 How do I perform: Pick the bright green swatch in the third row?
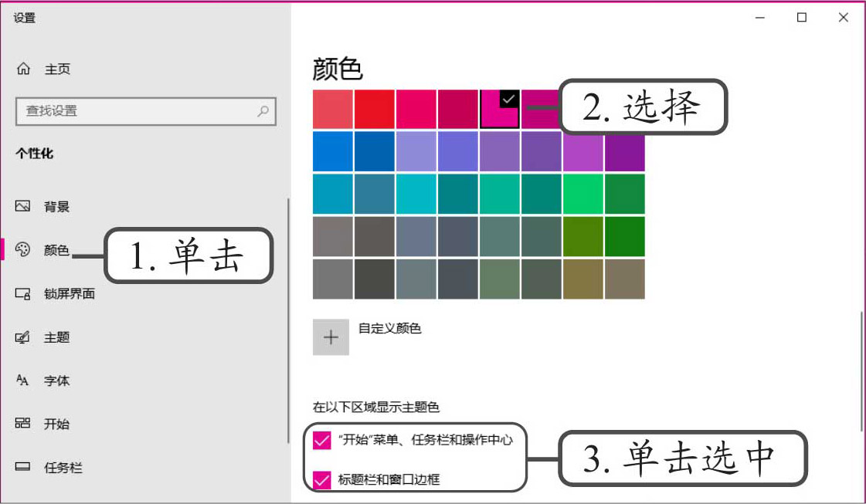(583, 194)
